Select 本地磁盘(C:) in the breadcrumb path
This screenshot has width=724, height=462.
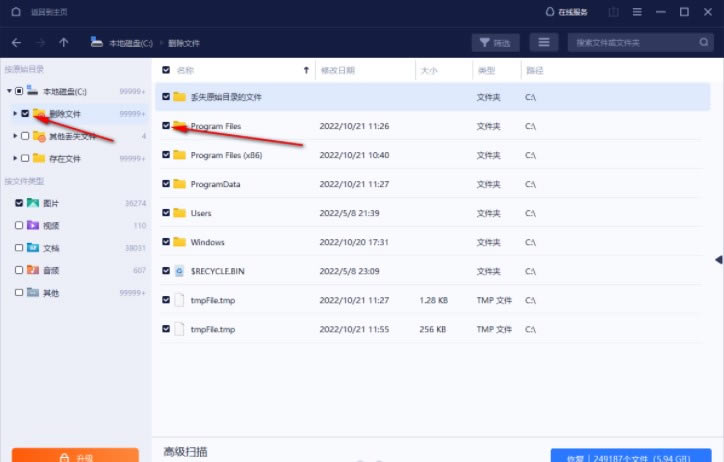(129, 42)
